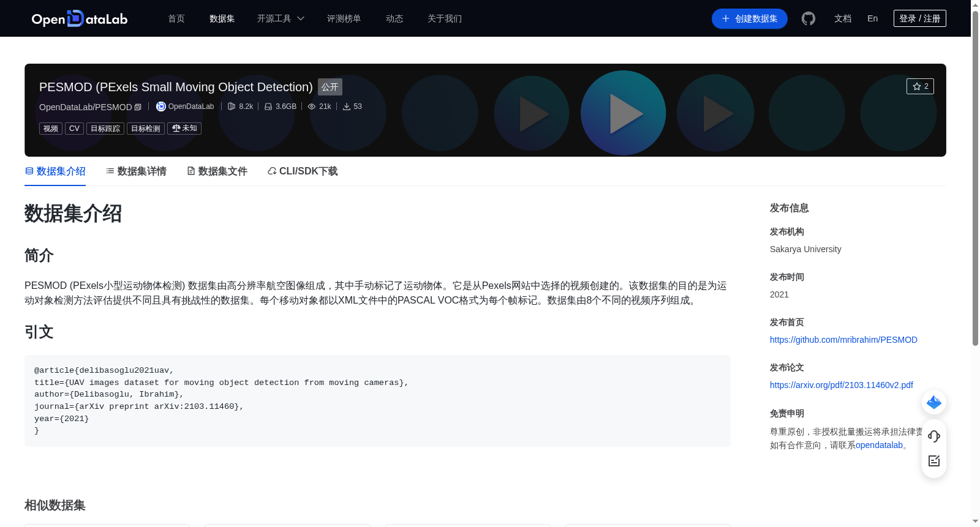Image resolution: width=980 pixels, height=527 pixels.
Task: Click the 目标检测 tag
Action: coord(146,129)
